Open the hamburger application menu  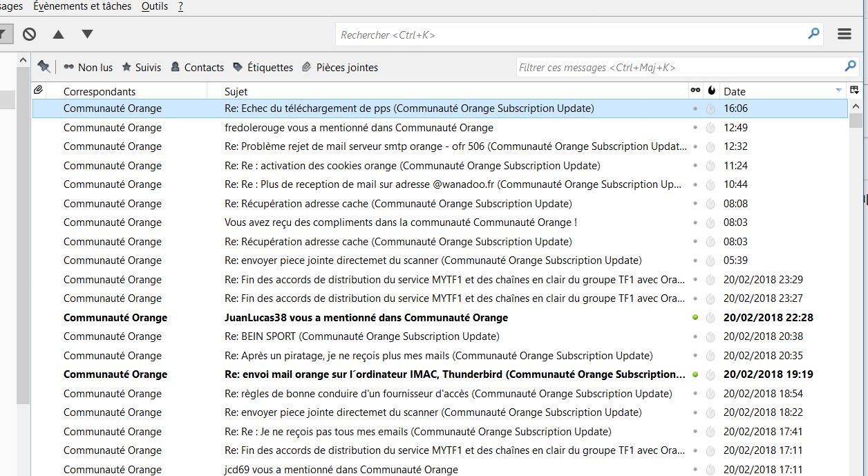click(x=844, y=34)
